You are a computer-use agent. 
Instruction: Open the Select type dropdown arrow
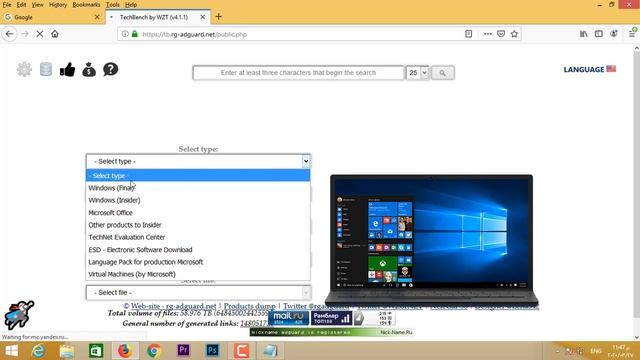click(306, 161)
